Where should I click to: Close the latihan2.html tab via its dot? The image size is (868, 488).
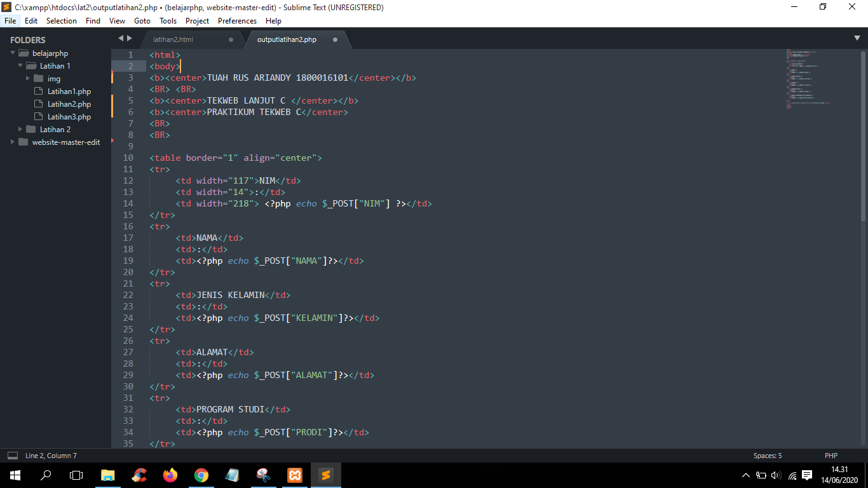[x=231, y=39]
